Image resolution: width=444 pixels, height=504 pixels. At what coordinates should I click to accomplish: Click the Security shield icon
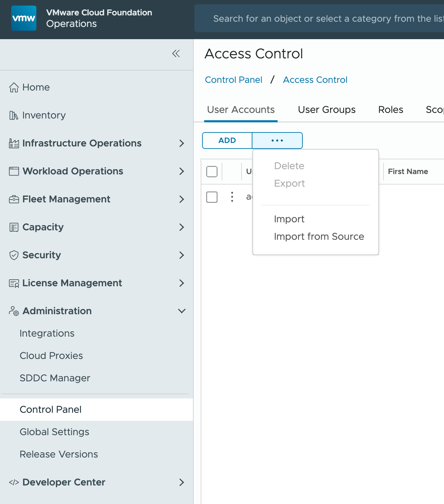tap(14, 255)
